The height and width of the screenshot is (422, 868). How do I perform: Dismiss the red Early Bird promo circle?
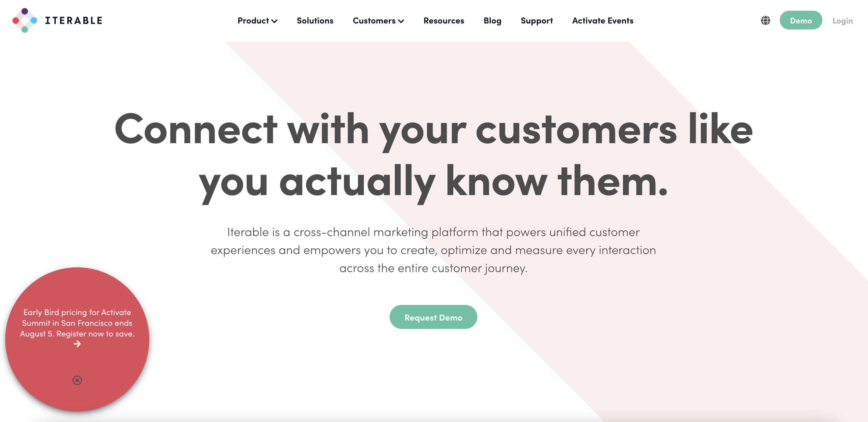77,380
